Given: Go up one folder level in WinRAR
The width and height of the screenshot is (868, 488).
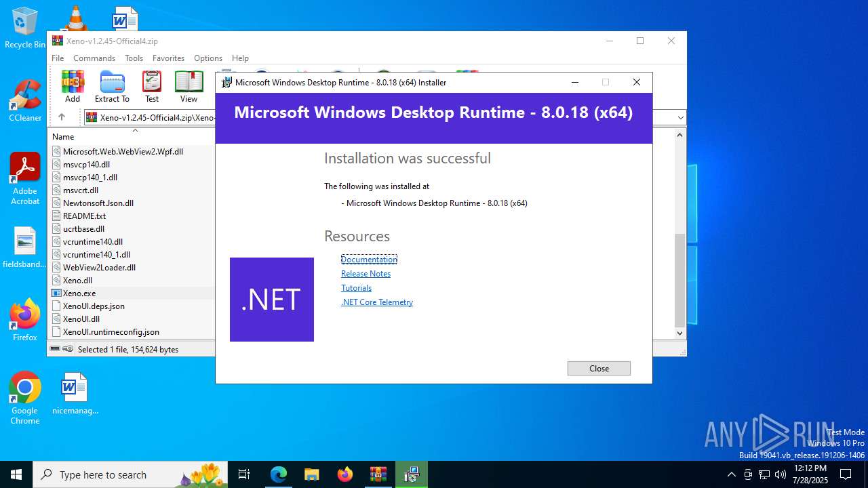Looking at the screenshot, I should [61, 117].
